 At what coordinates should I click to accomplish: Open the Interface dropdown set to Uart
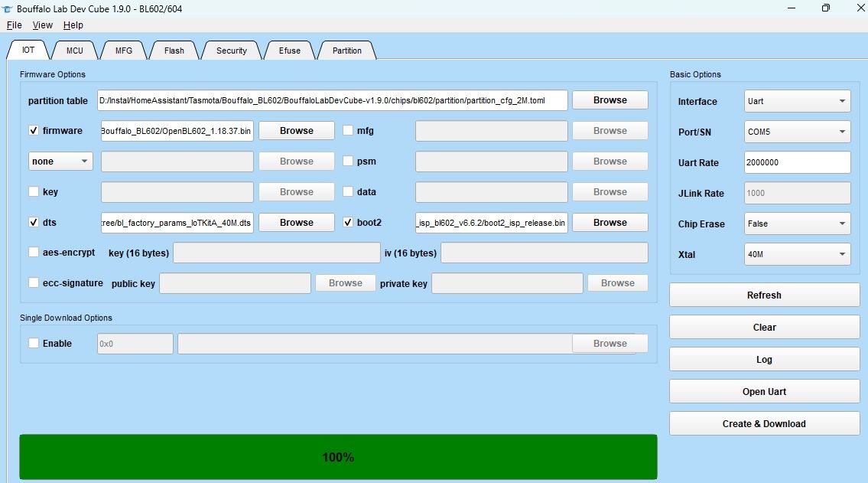[797, 101]
